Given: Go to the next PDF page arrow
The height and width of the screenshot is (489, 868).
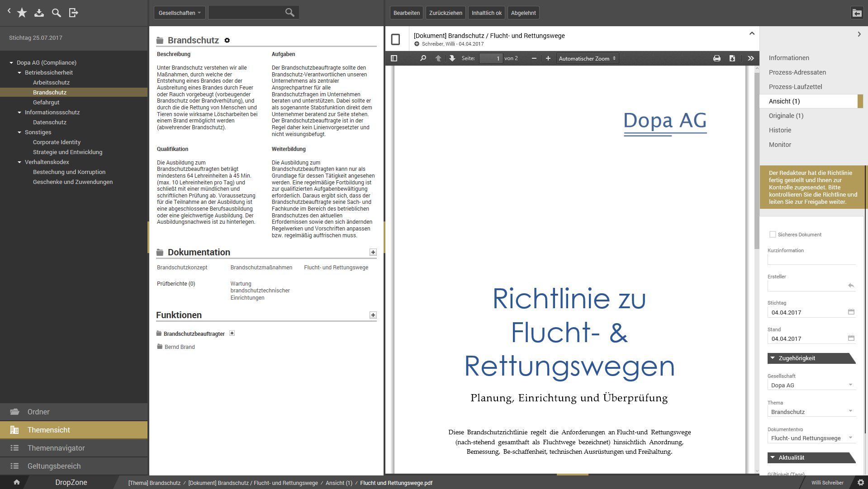Looking at the screenshot, I should (x=452, y=58).
